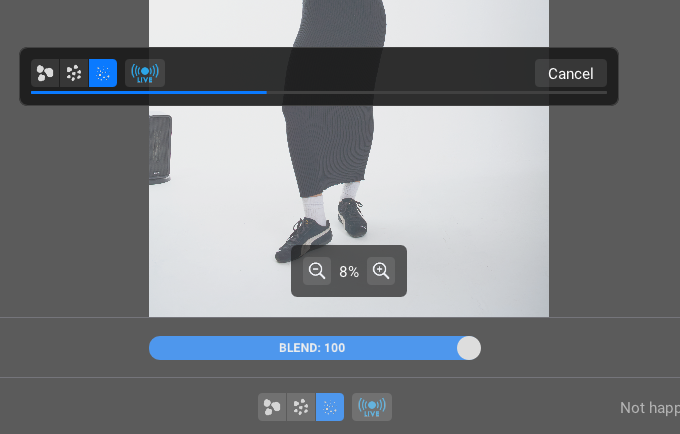Click the 8% zoom level text
The image size is (680, 434).
(x=349, y=272)
